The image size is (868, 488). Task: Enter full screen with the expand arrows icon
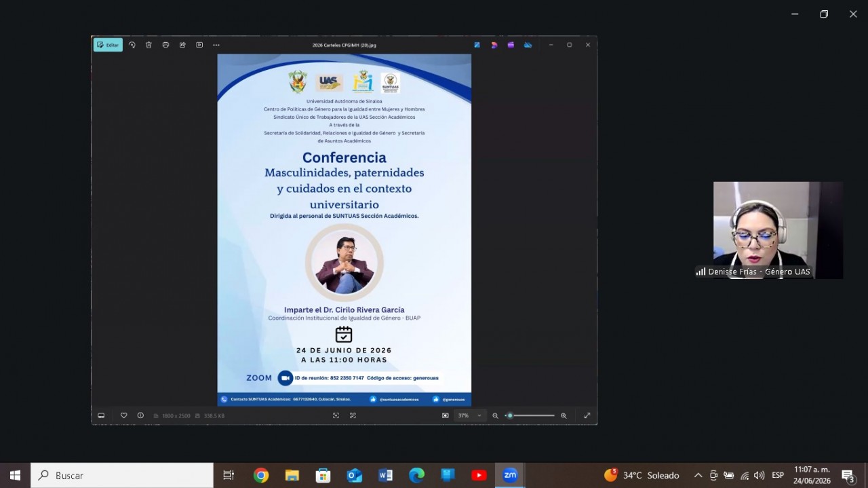pos(587,415)
